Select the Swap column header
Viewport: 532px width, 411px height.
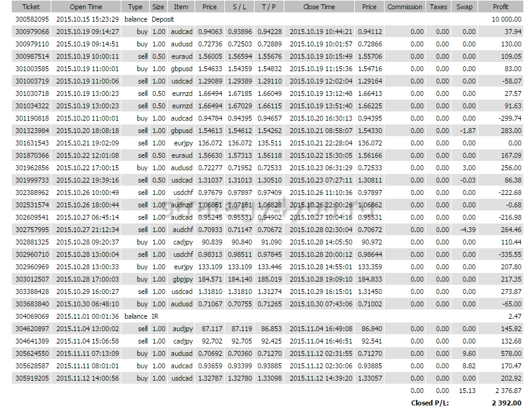click(x=464, y=7)
